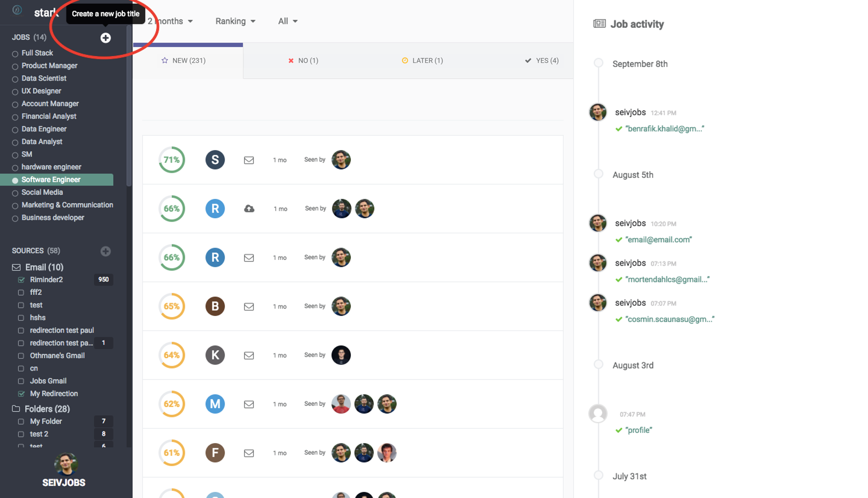Click the Job activity newspaper icon
This screenshot has height=498, width=868.
point(599,24)
